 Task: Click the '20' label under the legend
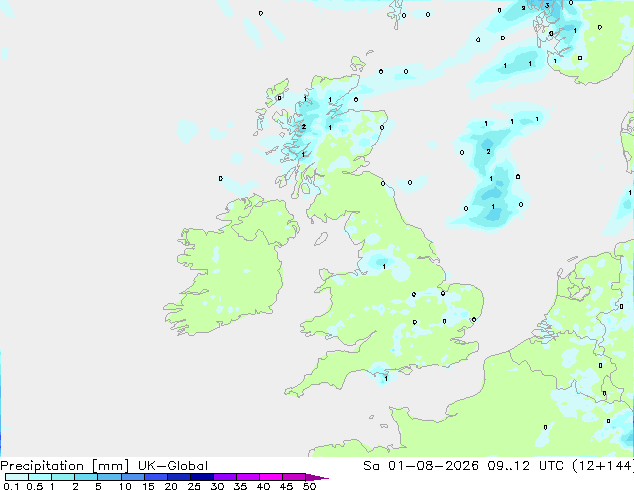pos(171,486)
